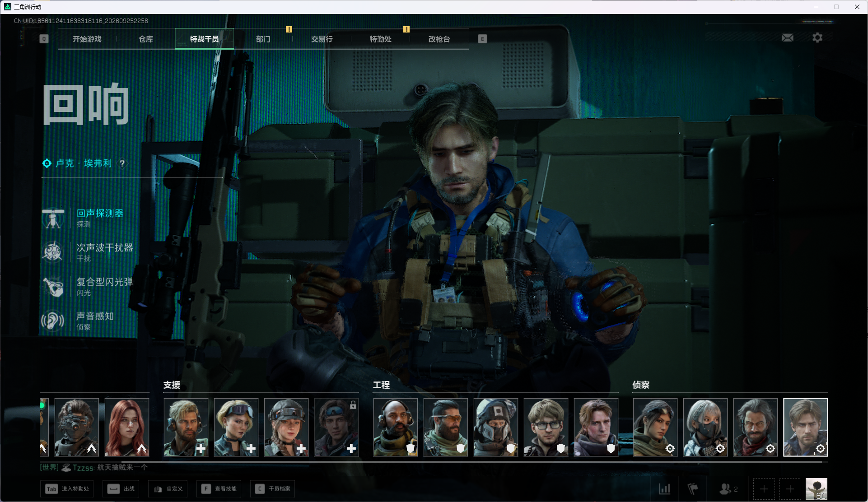Click the 三角洲行动 window title text

[x=28, y=7]
